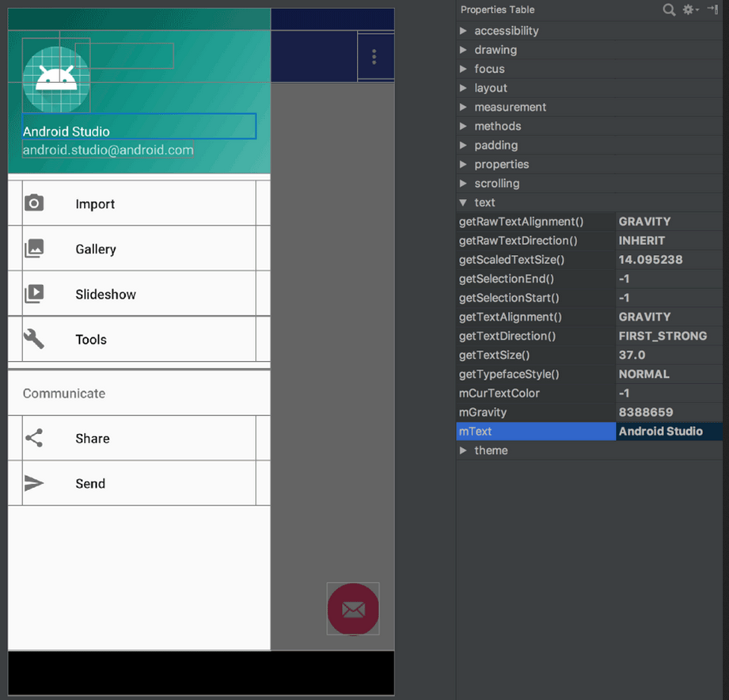Select the mGravity property name
729x700 pixels.
tap(483, 412)
